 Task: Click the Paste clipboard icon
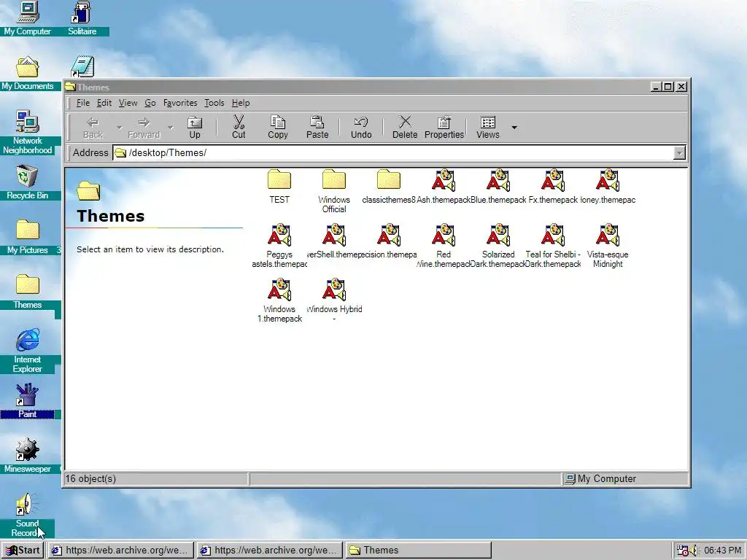317,122
